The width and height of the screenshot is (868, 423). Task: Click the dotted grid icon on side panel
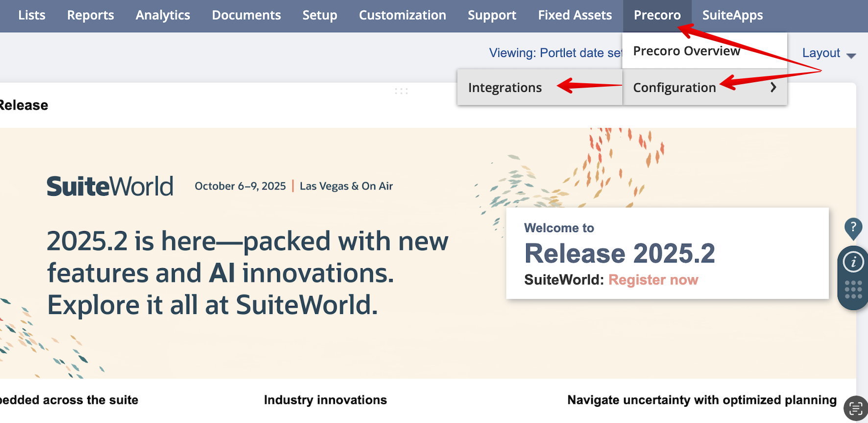[x=853, y=289]
